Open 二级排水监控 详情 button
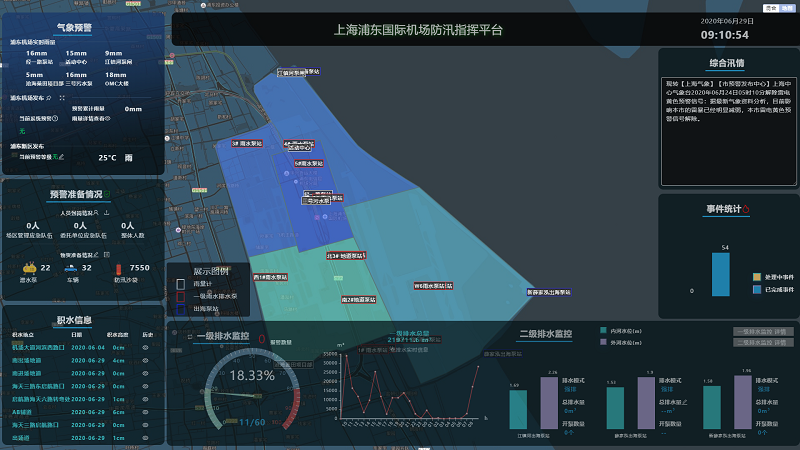The width and height of the screenshot is (800, 450). pyautogui.click(x=765, y=342)
